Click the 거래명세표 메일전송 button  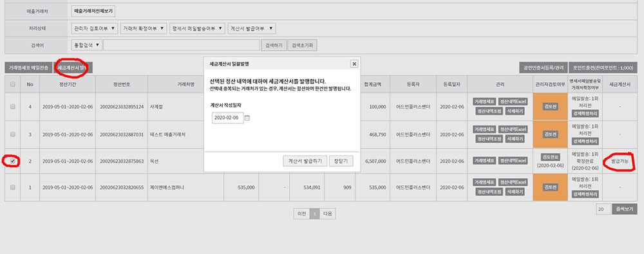pos(29,68)
